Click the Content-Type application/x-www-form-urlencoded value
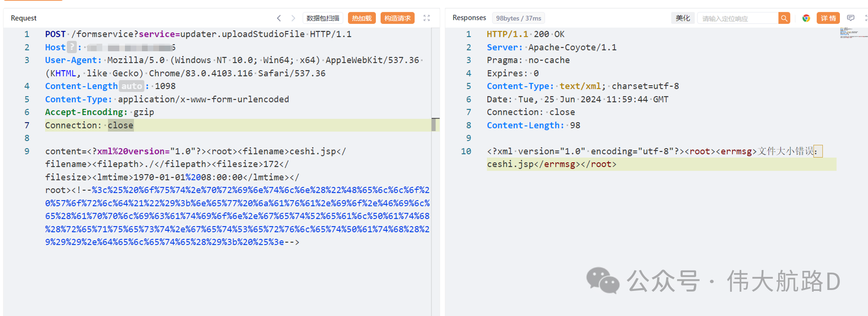The height and width of the screenshot is (316, 868). pos(204,99)
